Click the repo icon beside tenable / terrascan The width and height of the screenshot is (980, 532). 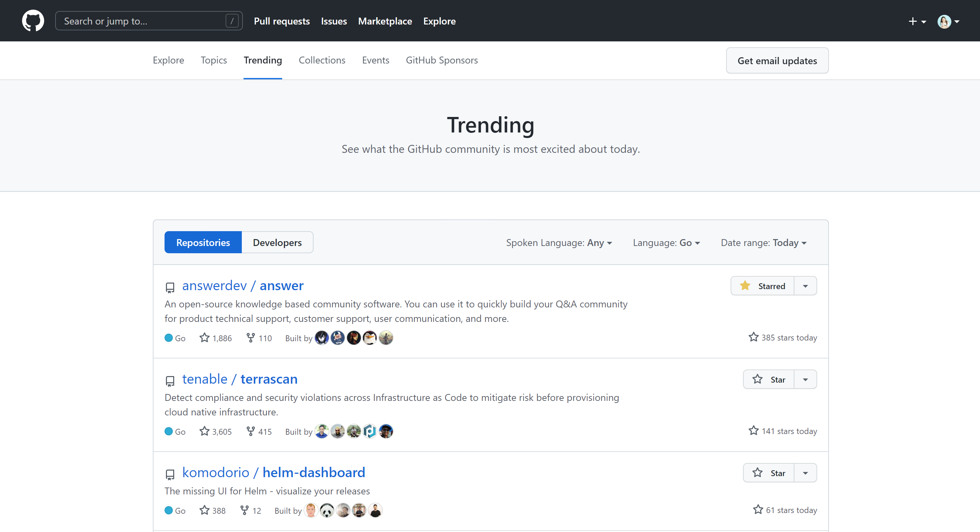[170, 381]
